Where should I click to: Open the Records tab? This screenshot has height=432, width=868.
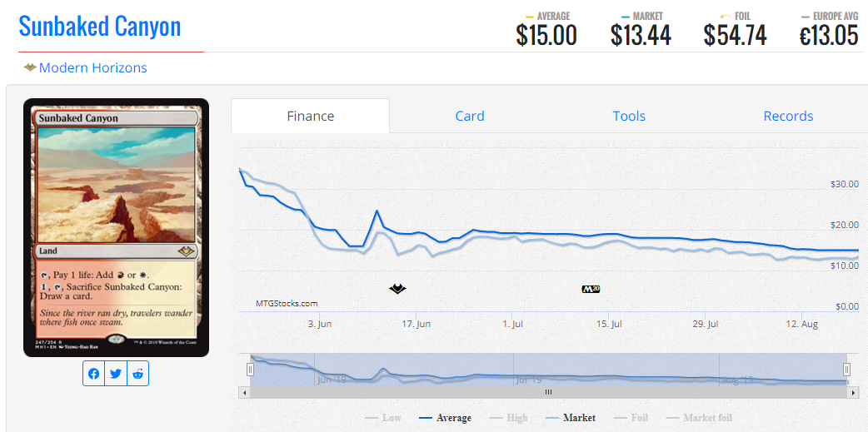coord(788,117)
